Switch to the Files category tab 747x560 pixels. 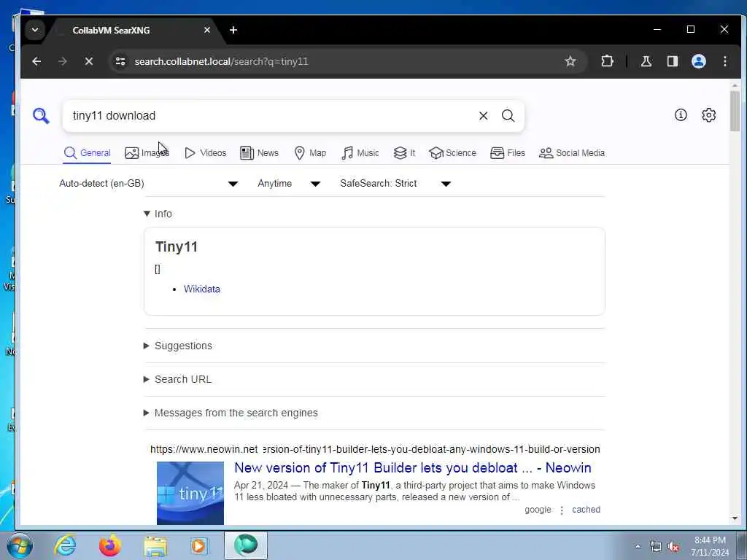coord(508,153)
